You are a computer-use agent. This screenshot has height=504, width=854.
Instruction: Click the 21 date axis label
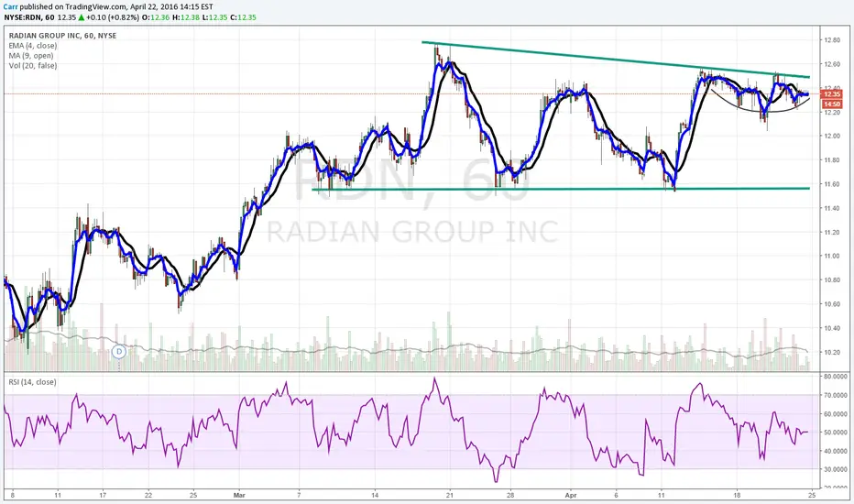tap(449, 495)
